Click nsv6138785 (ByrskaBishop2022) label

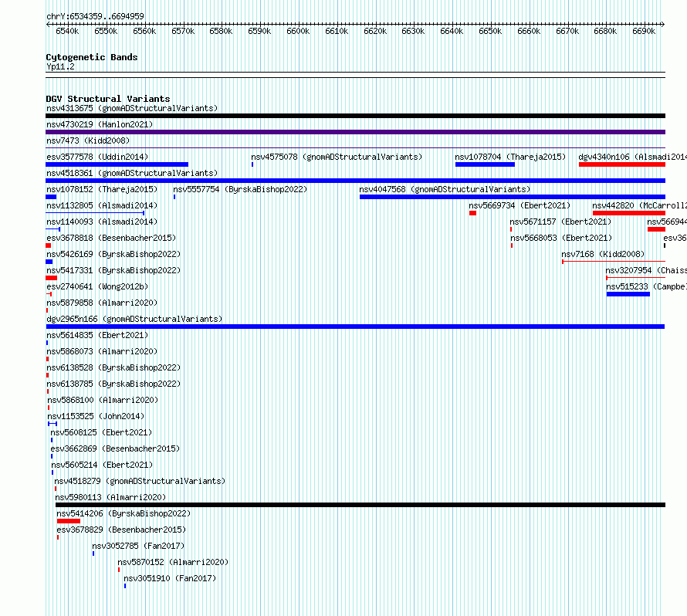coord(113,384)
